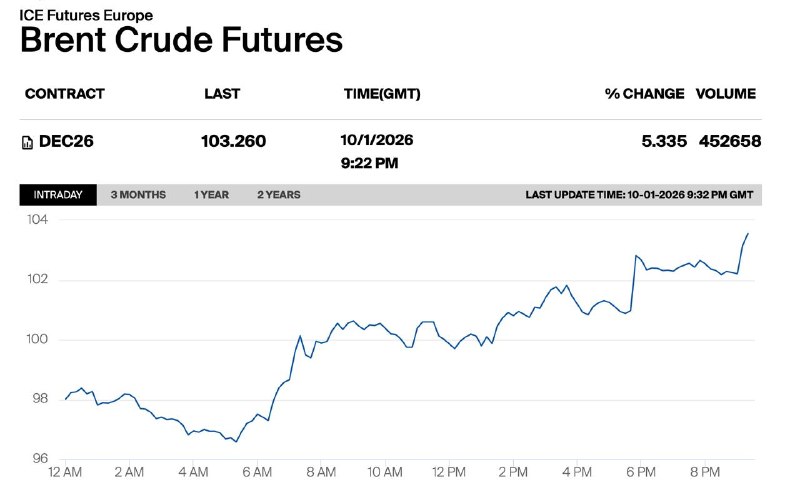800x492 pixels.
Task: Open the DEC26 contract report icon
Action: pos(28,142)
